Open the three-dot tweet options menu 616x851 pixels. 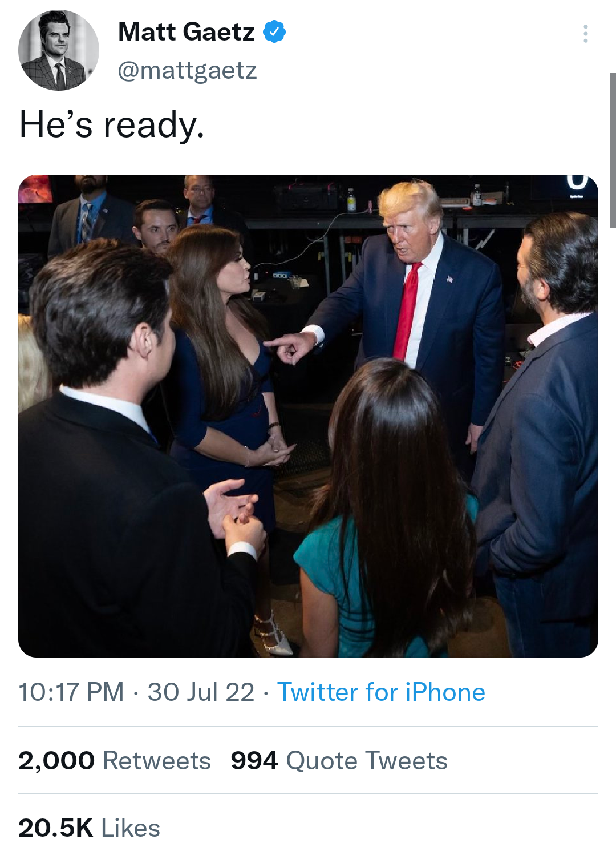coord(585,34)
